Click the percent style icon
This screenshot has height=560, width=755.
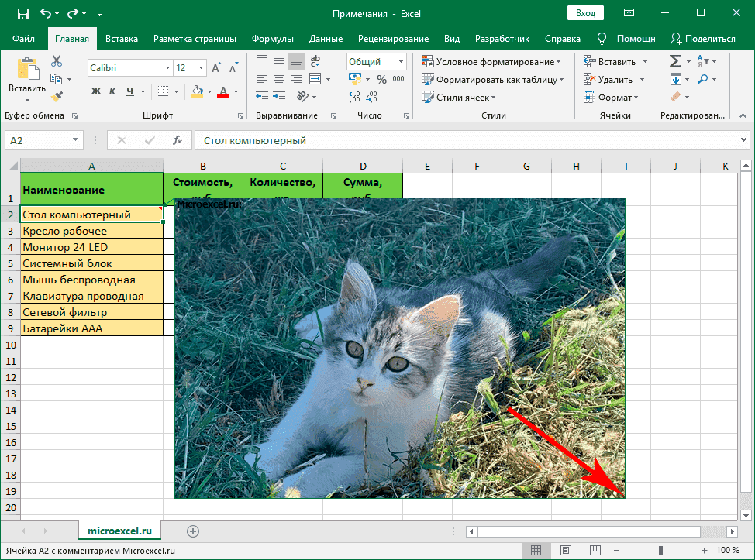381,79
